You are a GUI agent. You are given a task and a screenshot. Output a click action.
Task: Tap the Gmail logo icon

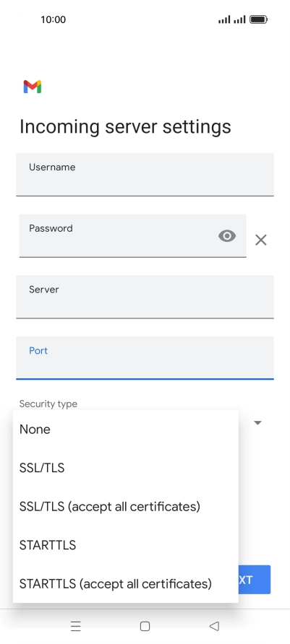(x=33, y=87)
